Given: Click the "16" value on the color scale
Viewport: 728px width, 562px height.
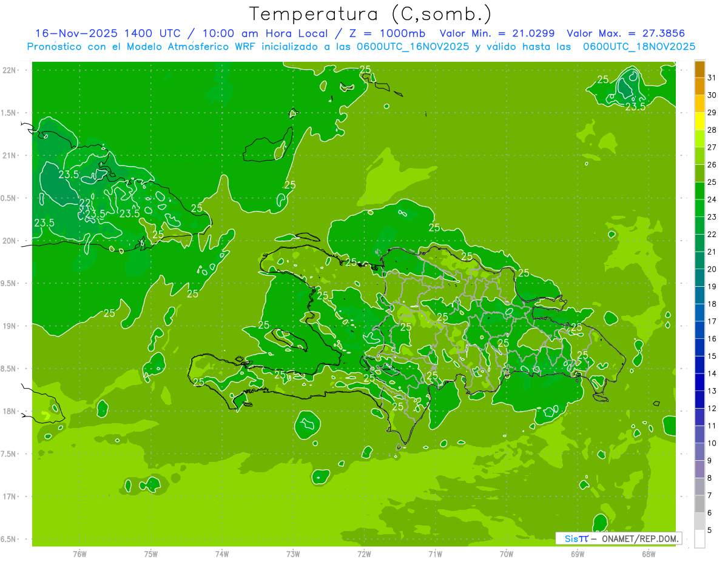Looking at the screenshot, I should tap(712, 339).
